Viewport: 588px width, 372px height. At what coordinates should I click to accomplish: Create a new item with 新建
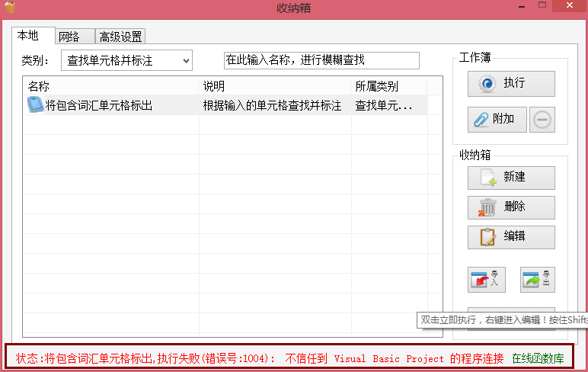[511, 177]
